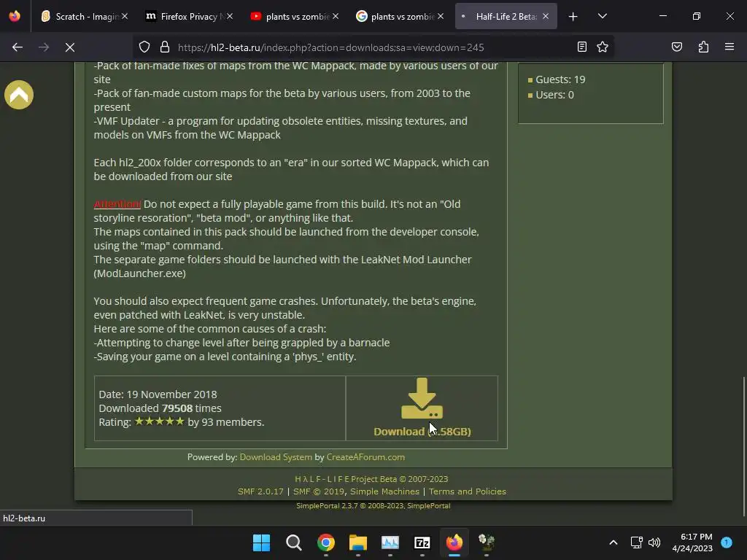Open the Plants vs Zombies taskbar icon

click(x=487, y=542)
